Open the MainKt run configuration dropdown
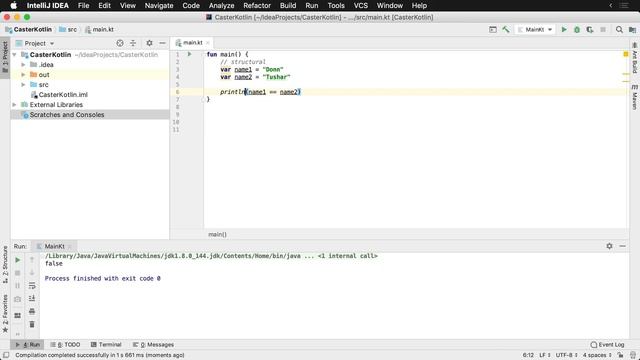Image resolution: width=640 pixels, height=360 pixels. 535,29
